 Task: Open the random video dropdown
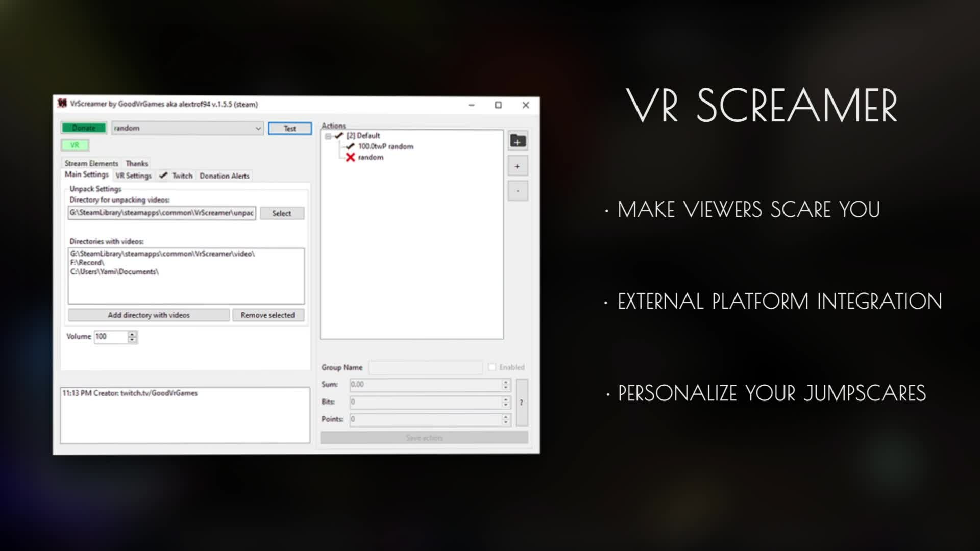click(x=258, y=128)
